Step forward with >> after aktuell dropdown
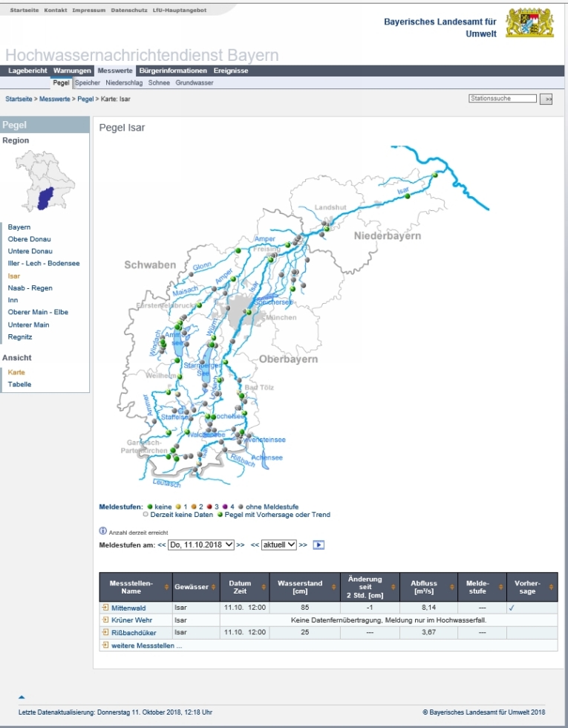 303,545
